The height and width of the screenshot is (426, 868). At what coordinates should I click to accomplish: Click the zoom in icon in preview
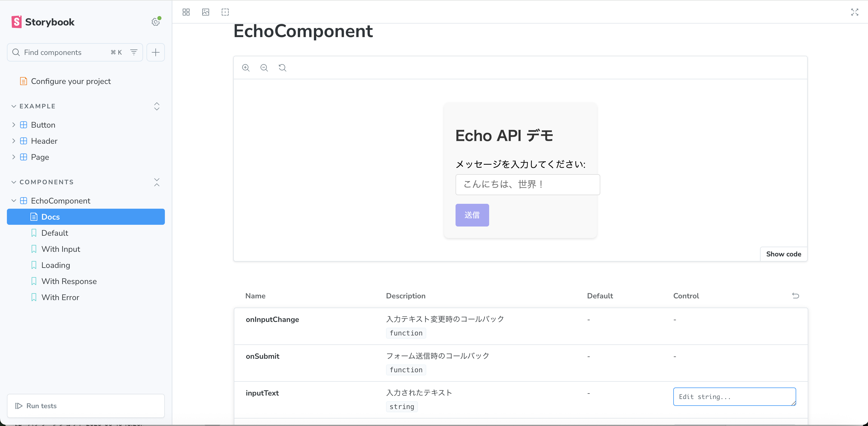pyautogui.click(x=246, y=68)
